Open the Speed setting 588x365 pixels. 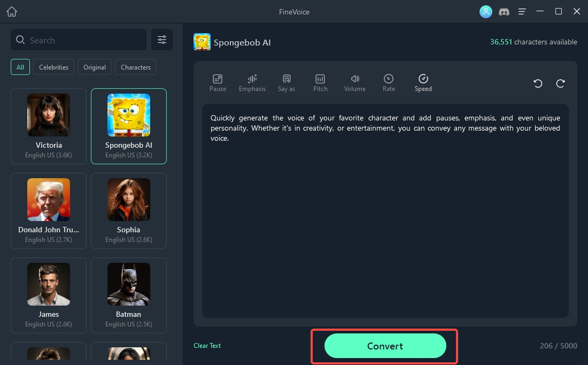tap(423, 83)
